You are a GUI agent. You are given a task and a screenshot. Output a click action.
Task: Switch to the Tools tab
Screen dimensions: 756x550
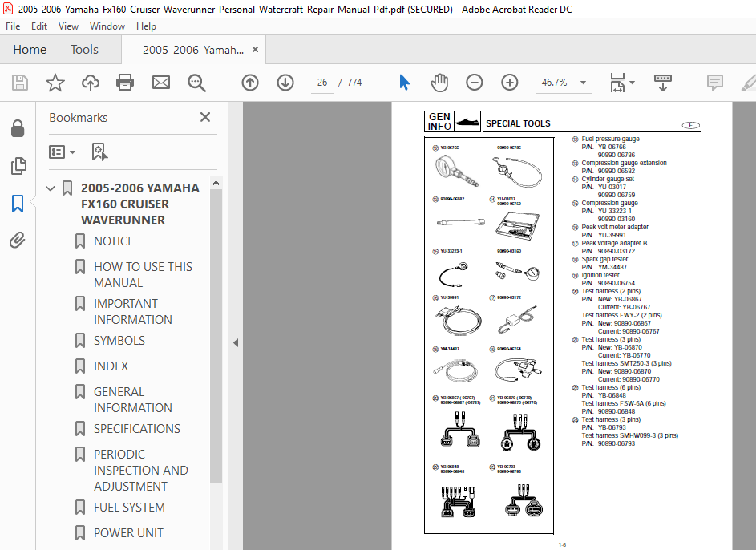[x=84, y=50]
